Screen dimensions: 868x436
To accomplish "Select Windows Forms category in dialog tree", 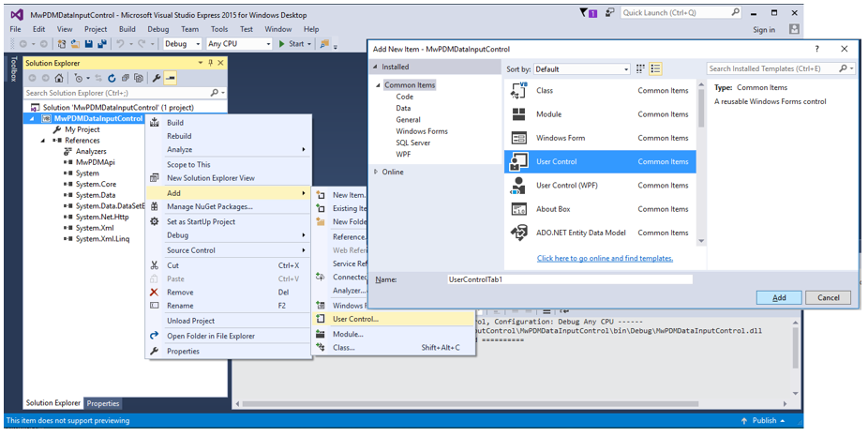I will pyautogui.click(x=422, y=131).
